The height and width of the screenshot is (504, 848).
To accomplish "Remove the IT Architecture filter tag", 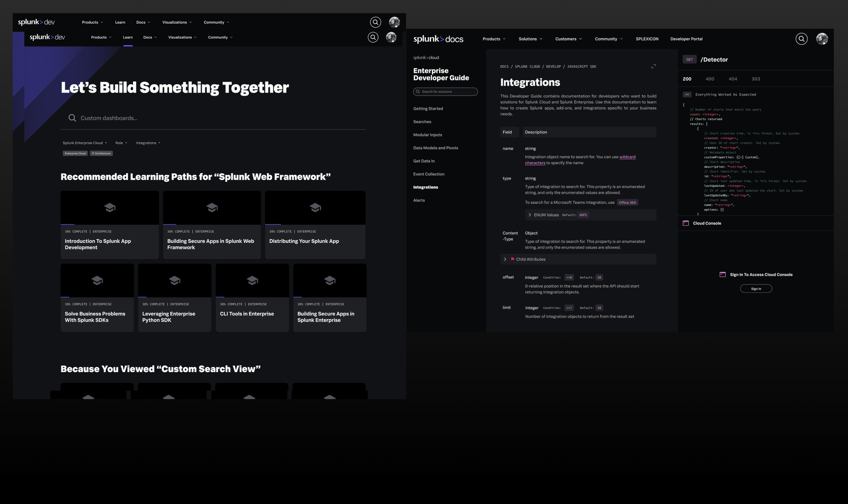I will [101, 153].
